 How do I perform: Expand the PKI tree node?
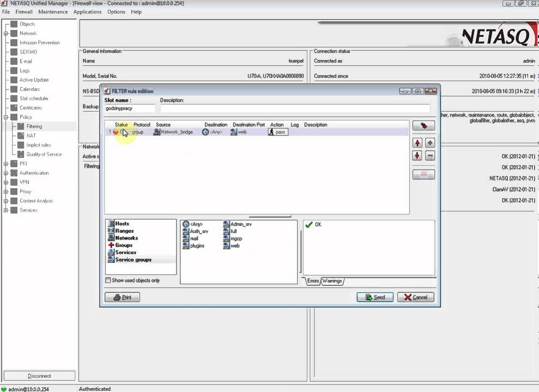6,164
